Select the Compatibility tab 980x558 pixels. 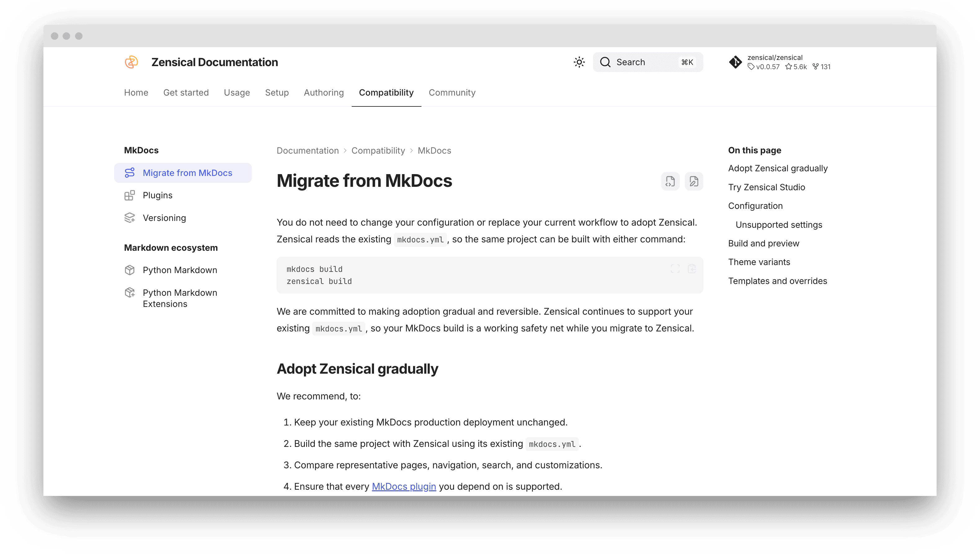coord(386,92)
